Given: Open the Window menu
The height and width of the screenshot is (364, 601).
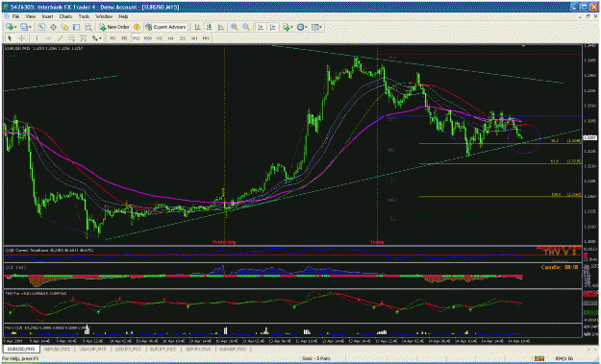Looking at the screenshot, I should [104, 17].
